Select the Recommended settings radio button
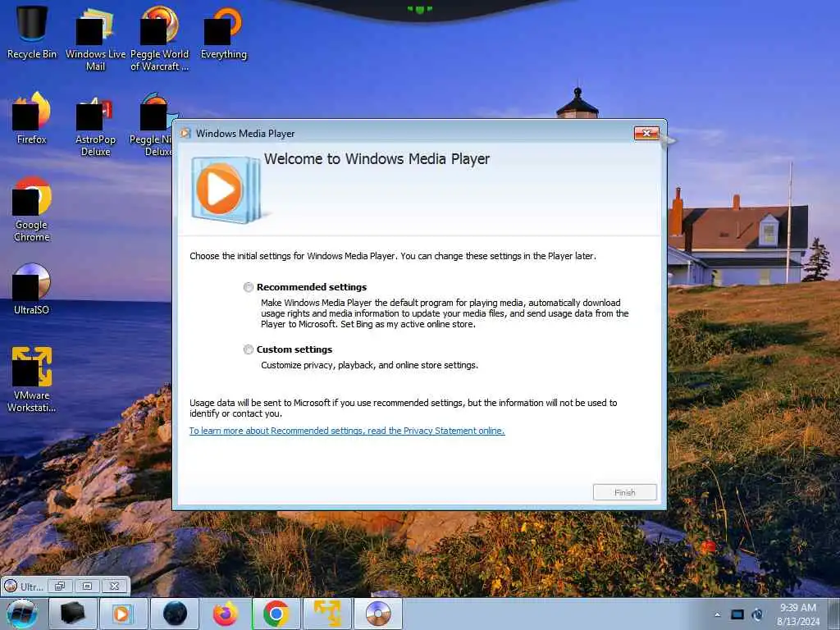840x630 pixels. [x=248, y=287]
